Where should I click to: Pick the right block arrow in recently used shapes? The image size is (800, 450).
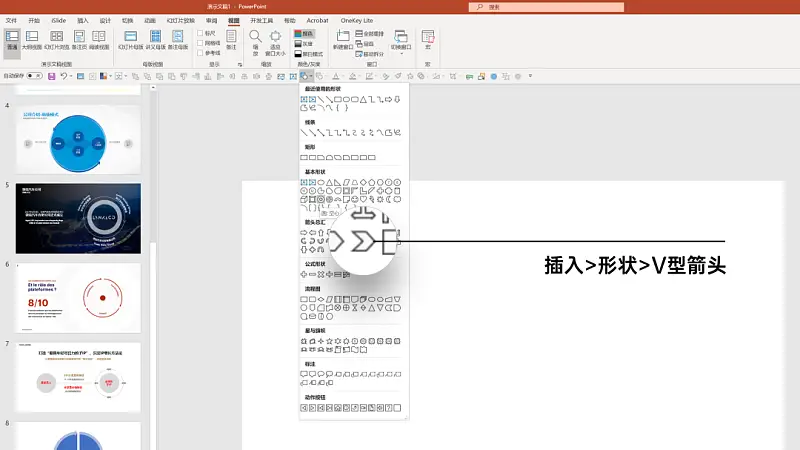point(388,99)
